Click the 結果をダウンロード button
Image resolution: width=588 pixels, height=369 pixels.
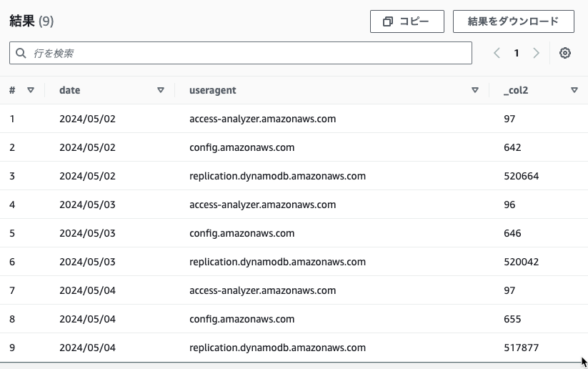click(x=514, y=21)
